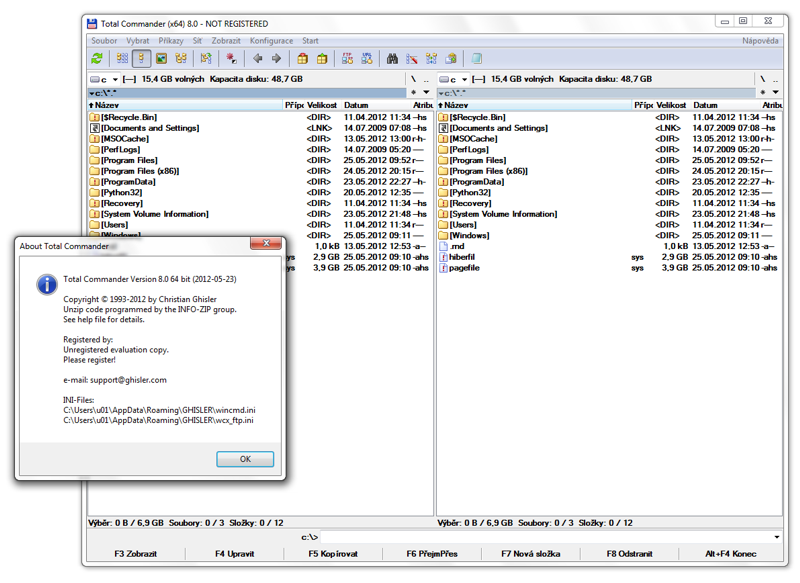Open the notepad icon in toolbar
800x583 pixels.
477,59
